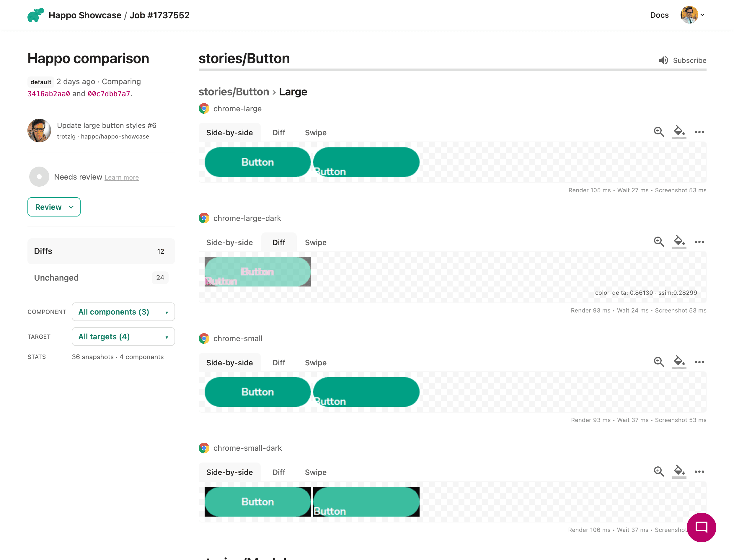Image resolution: width=734 pixels, height=560 pixels.
Task: Expand the All targets selector
Action: pyautogui.click(x=123, y=337)
